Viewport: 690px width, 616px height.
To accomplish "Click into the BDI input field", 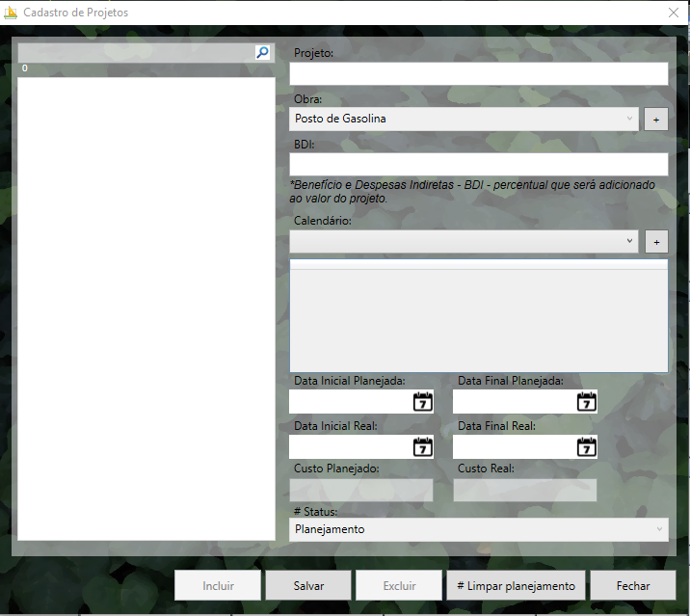I will (478, 165).
